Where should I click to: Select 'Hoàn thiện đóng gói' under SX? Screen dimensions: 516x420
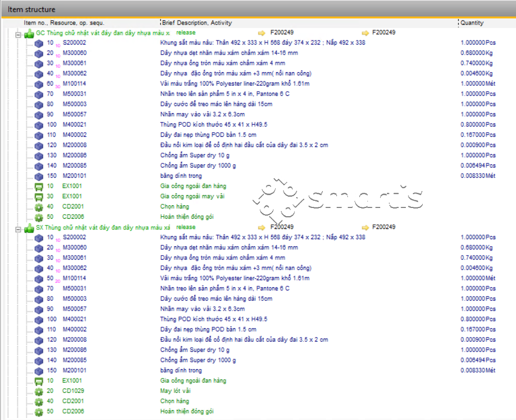187,411
